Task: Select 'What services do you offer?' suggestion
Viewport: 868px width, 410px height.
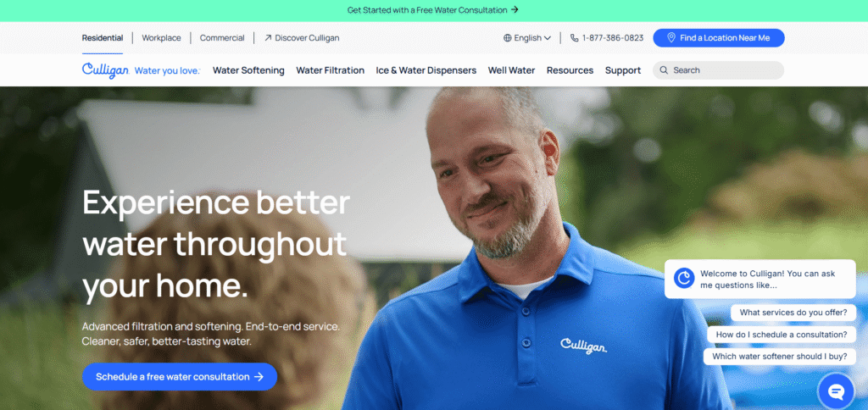Action: (793, 313)
